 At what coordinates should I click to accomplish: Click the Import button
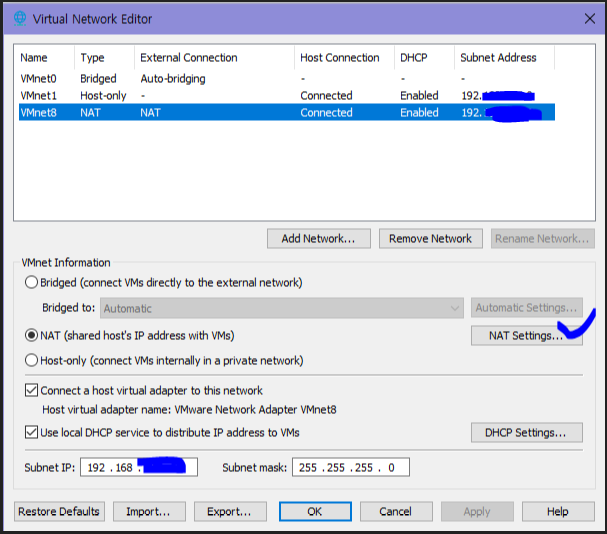point(149,512)
